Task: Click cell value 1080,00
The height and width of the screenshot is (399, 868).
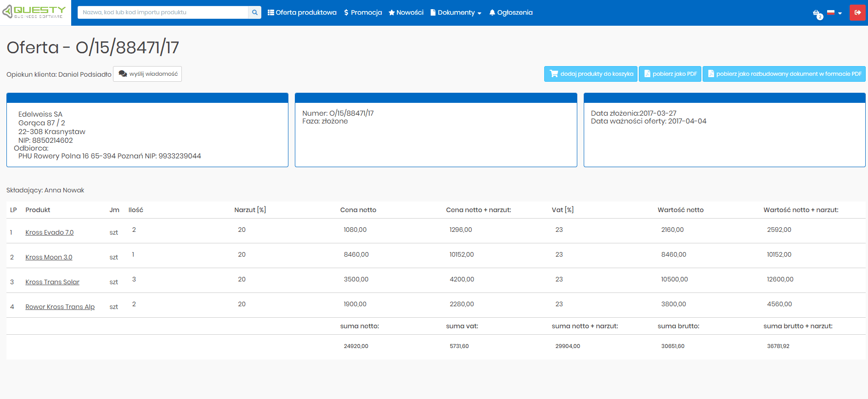Action: point(355,230)
